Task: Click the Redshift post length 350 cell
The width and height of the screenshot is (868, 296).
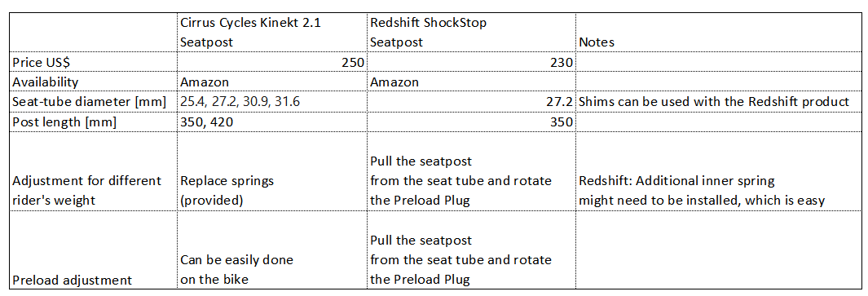Action: 471,122
